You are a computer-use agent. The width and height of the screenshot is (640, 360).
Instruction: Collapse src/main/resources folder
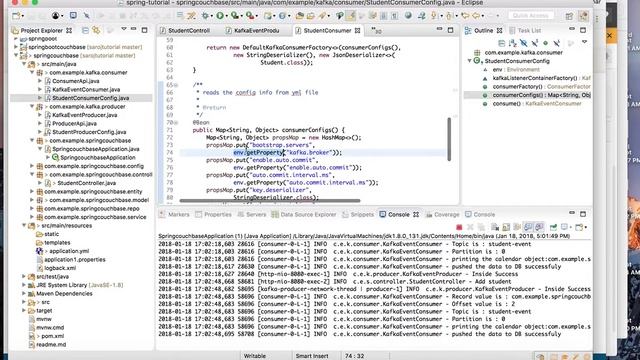click(x=24, y=225)
